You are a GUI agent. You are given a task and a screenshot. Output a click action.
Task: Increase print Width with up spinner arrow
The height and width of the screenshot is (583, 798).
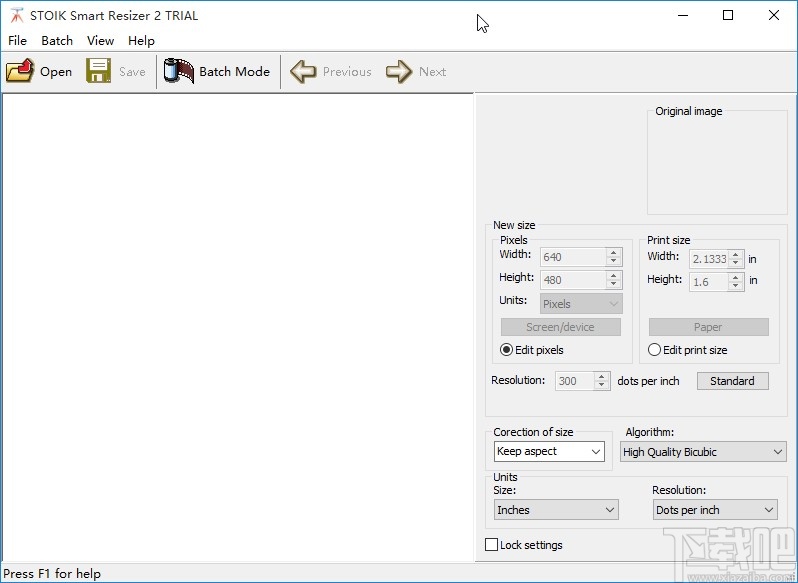click(735, 255)
